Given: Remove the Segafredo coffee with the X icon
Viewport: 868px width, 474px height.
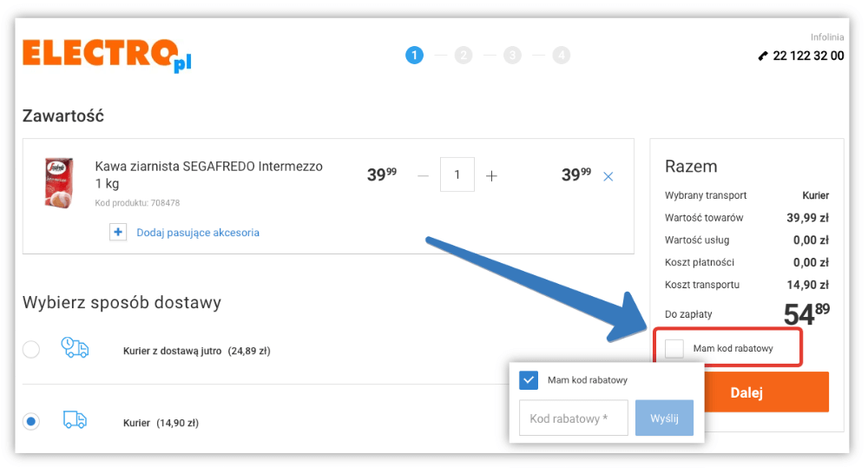Looking at the screenshot, I should 608,176.
